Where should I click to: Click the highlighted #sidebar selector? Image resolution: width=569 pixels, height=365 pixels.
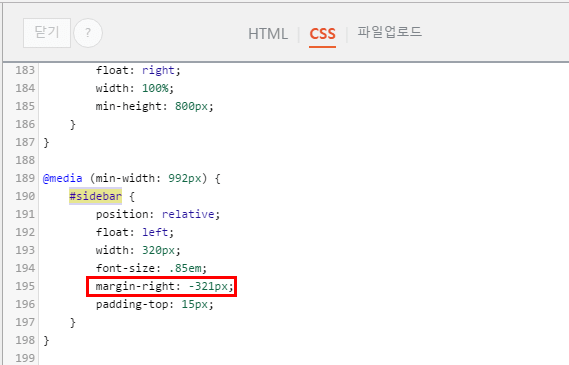95,196
